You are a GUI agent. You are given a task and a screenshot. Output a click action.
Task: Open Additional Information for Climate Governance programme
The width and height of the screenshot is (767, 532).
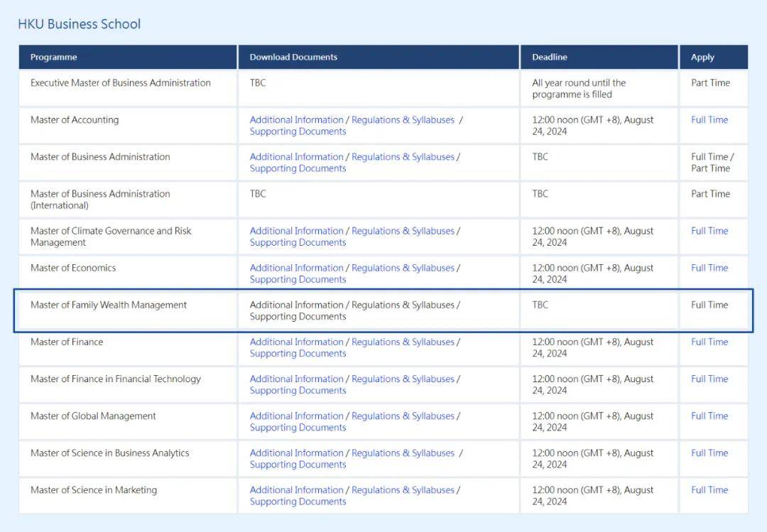click(x=296, y=231)
